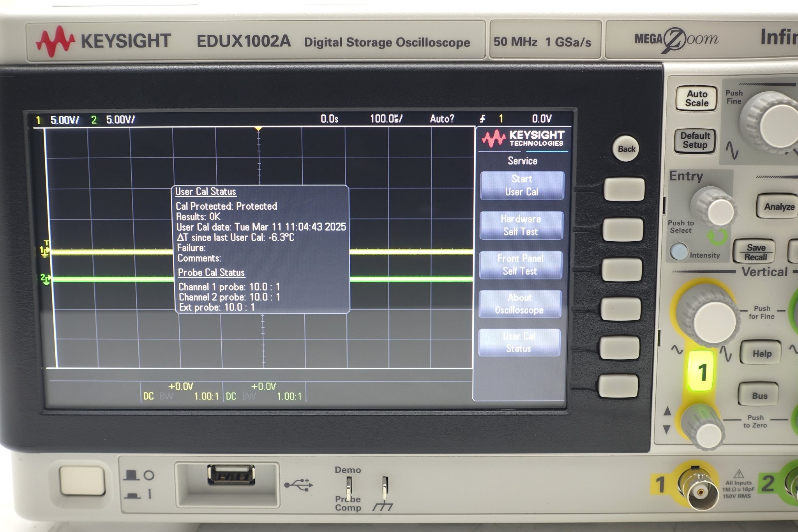Tap the yellow channel 1 DC coupling indicator

point(148,396)
